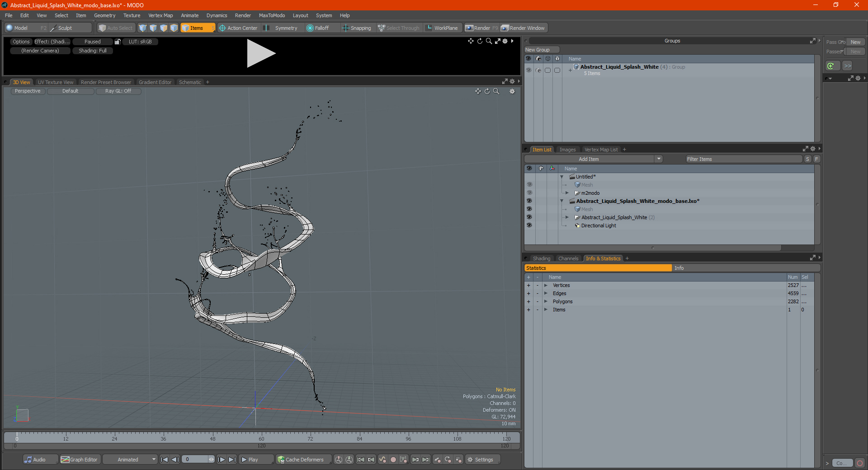
Task: Select Vertices component mode icon
Action: [143, 28]
